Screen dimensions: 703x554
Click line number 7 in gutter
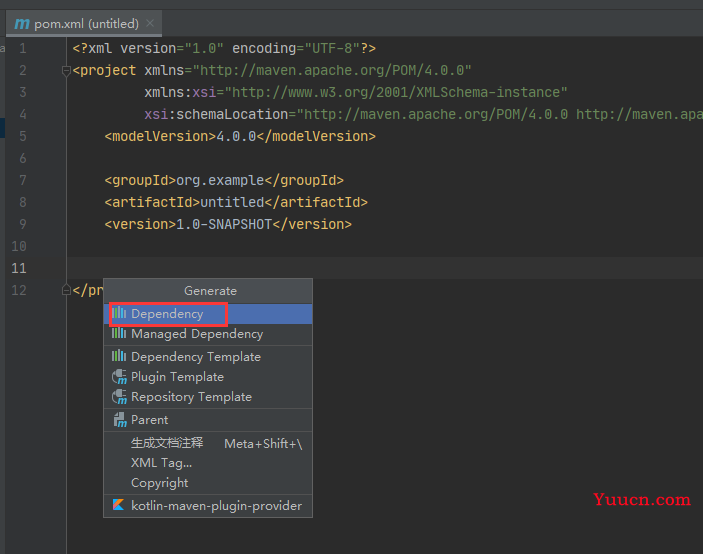tap(23, 180)
